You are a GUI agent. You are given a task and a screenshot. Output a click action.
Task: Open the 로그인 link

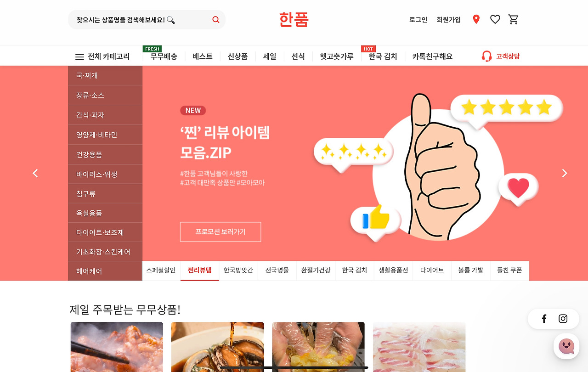click(x=418, y=20)
